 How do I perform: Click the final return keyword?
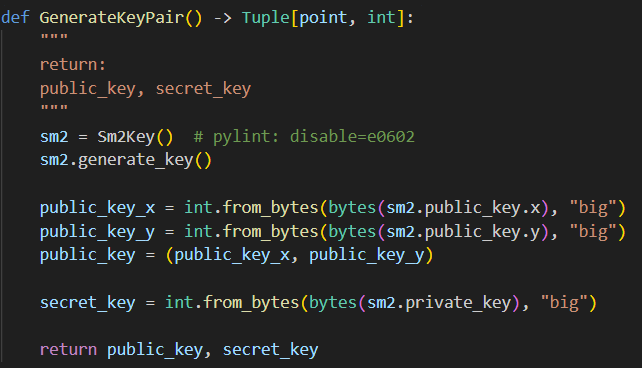pos(68,350)
